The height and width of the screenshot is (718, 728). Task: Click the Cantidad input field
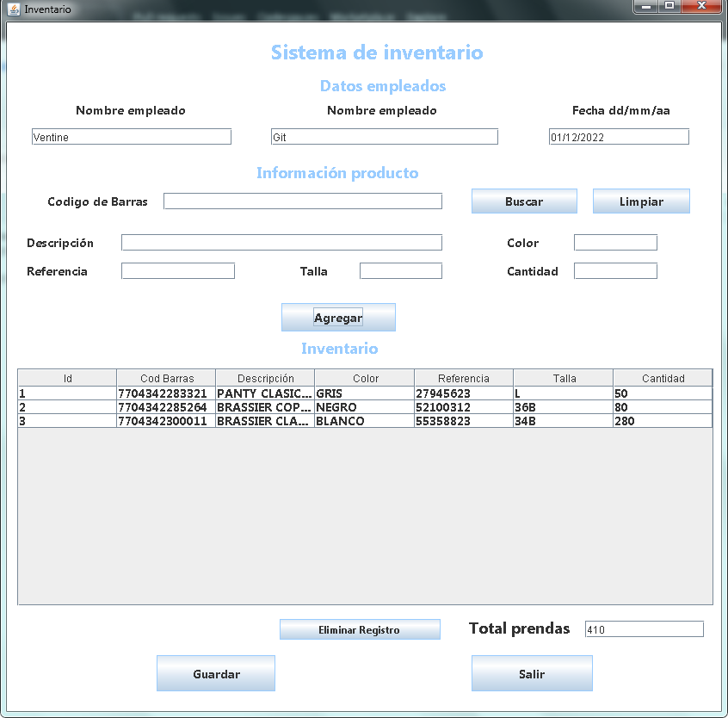(614, 270)
